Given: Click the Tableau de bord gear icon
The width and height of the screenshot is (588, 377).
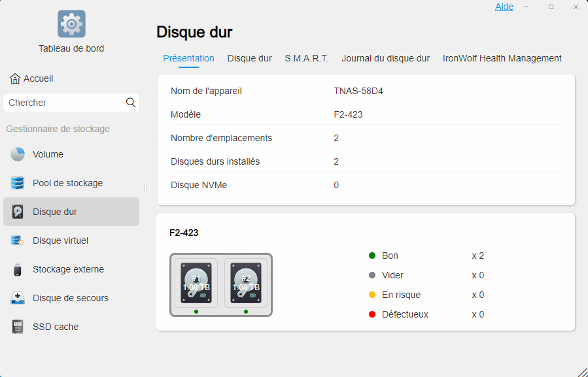Looking at the screenshot, I should (71, 24).
